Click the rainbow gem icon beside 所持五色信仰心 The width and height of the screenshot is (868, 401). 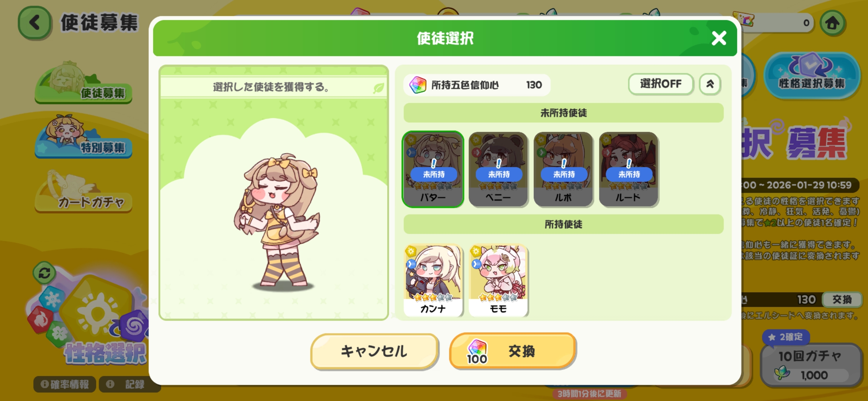[418, 85]
